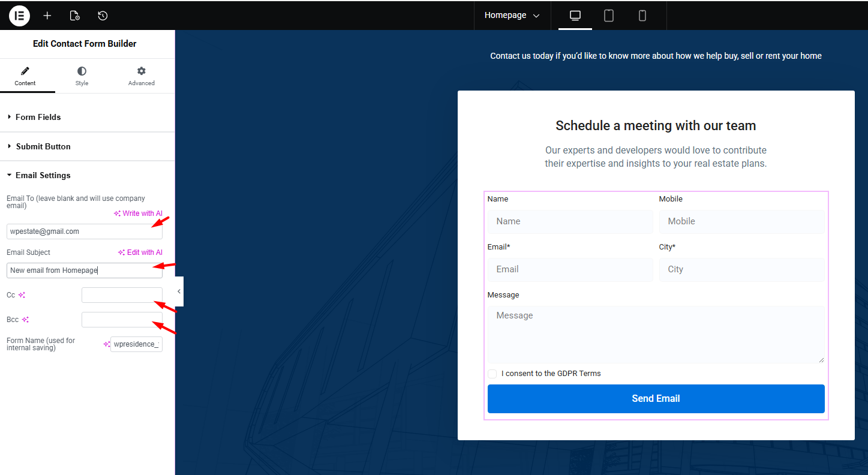Open the Homepage document dropdown
Screen dimensions: 868x475
512,16
